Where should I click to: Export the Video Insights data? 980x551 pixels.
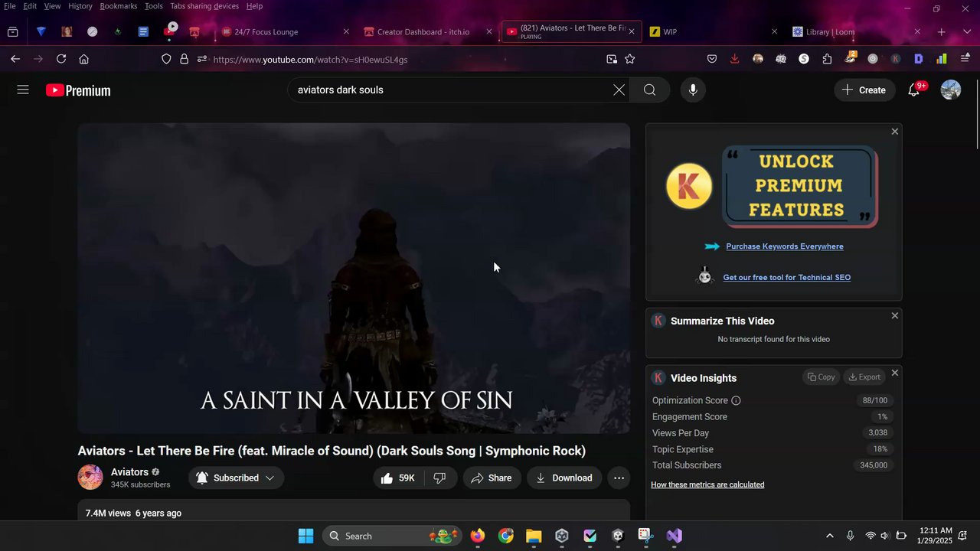pyautogui.click(x=864, y=377)
